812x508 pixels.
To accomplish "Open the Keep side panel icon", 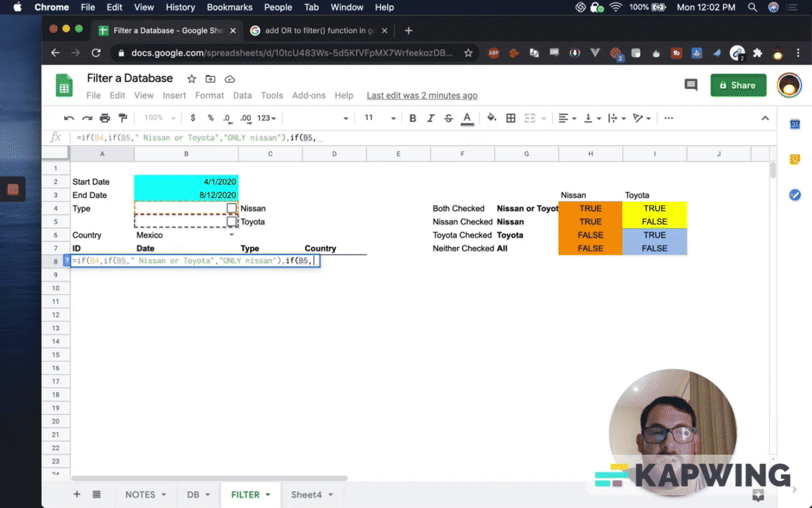I will (x=795, y=159).
